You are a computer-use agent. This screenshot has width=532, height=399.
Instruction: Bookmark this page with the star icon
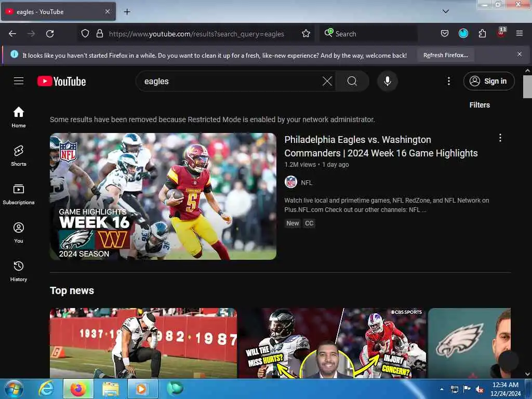(306, 34)
